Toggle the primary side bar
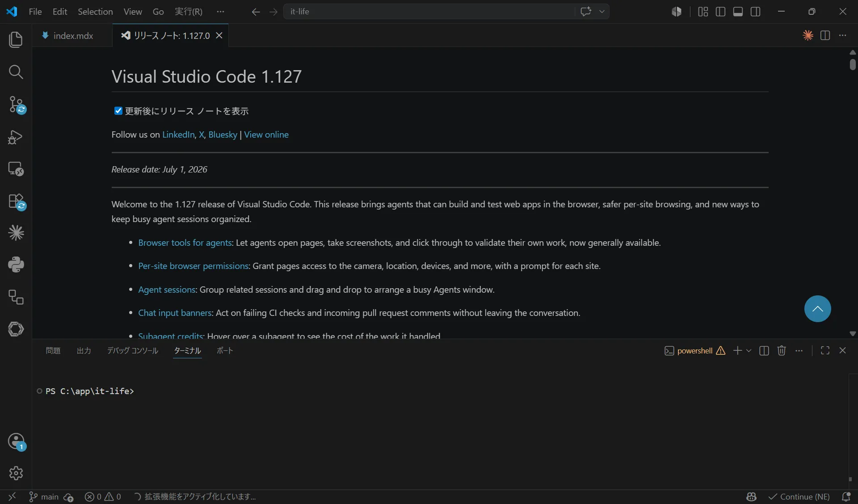 (x=720, y=12)
